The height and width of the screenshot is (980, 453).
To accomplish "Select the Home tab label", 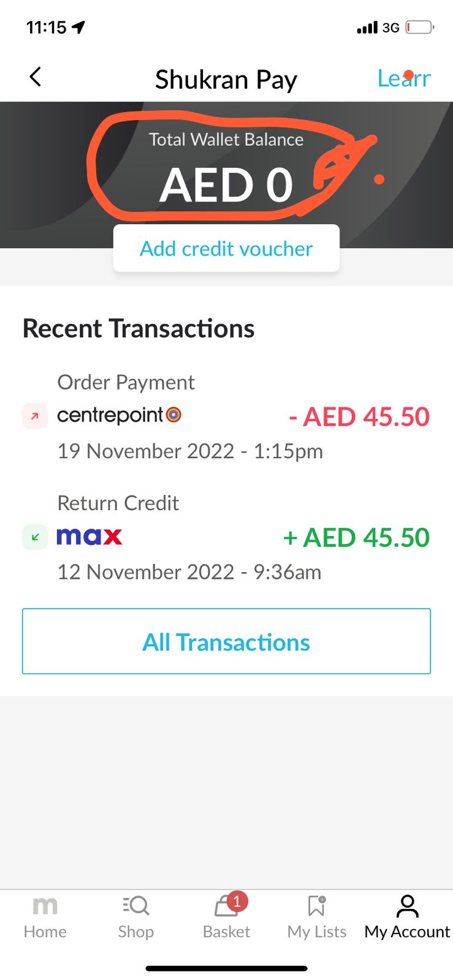I will coord(45,932).
